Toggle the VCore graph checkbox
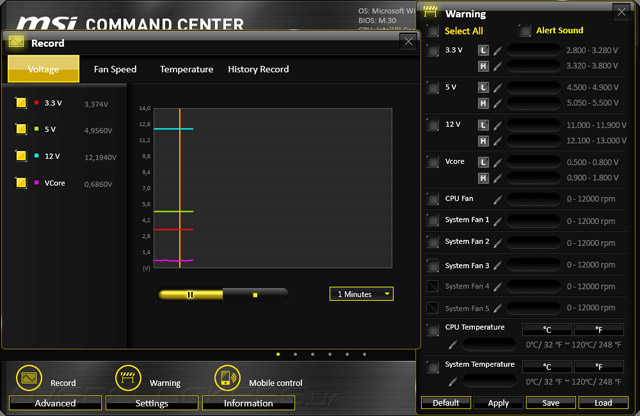 point(21,182)
